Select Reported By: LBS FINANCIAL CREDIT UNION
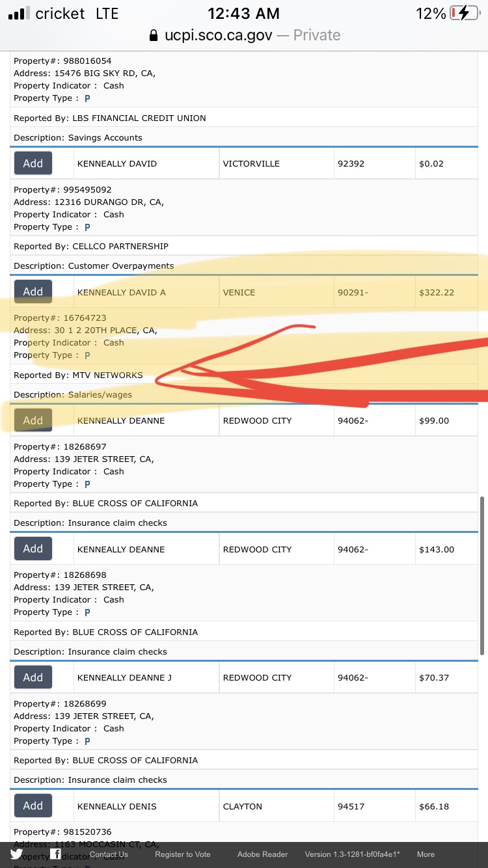This screenshot has width=488, height=868. (110, 118)
